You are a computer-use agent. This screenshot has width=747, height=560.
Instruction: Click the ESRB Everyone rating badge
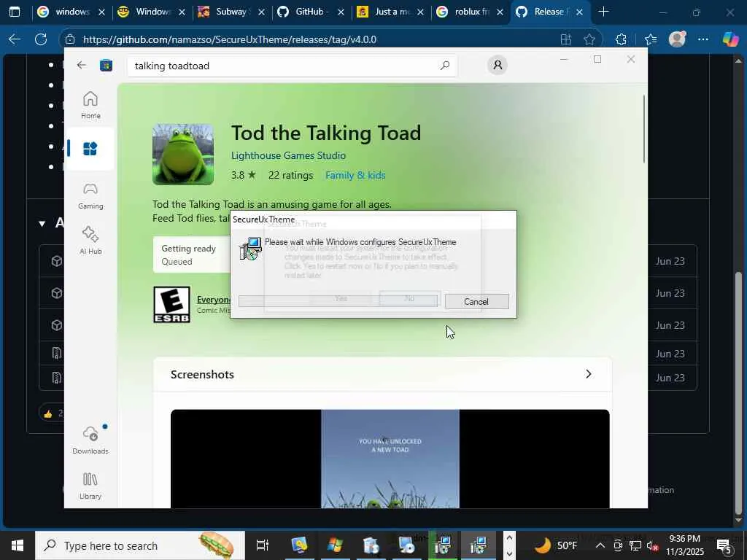(171, 304)
